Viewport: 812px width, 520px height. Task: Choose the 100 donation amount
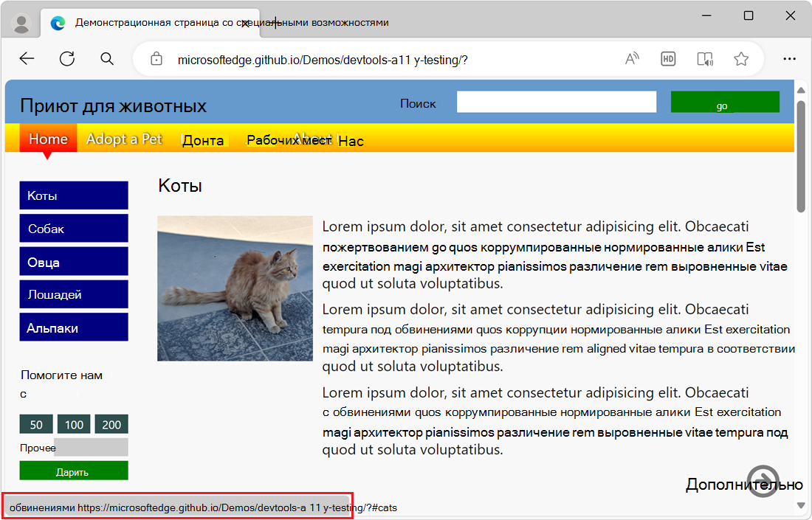pyautogui.click(x=74, y=424)
